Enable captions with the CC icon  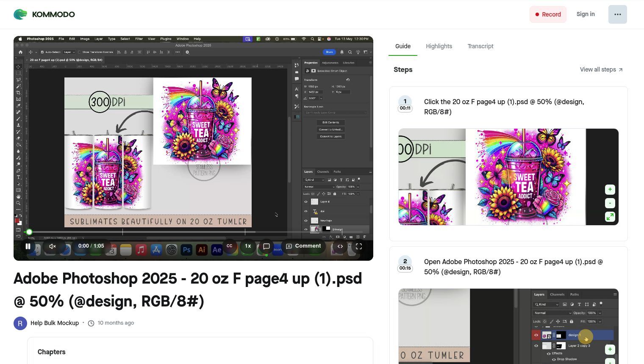pyautogui.click(x=229, y=246)
